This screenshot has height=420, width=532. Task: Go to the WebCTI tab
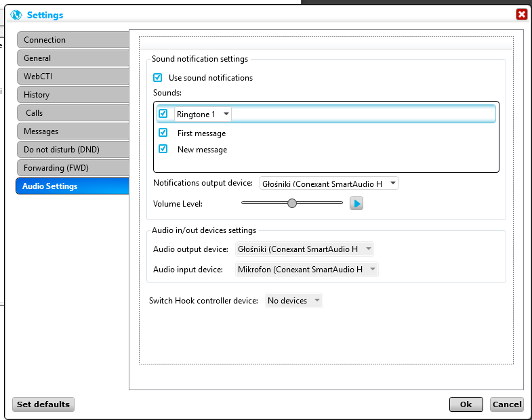tap(72, 77)
